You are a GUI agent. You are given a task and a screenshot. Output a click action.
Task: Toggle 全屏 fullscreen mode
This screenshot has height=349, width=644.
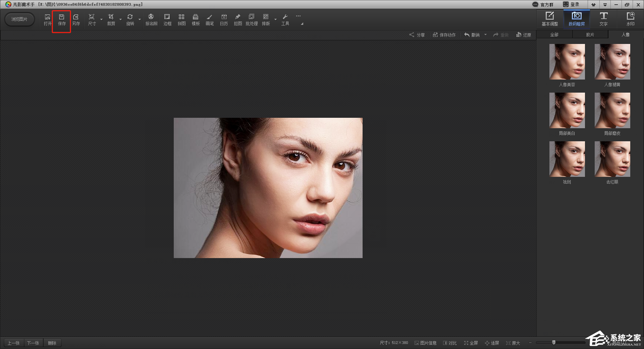pos(471,343)
